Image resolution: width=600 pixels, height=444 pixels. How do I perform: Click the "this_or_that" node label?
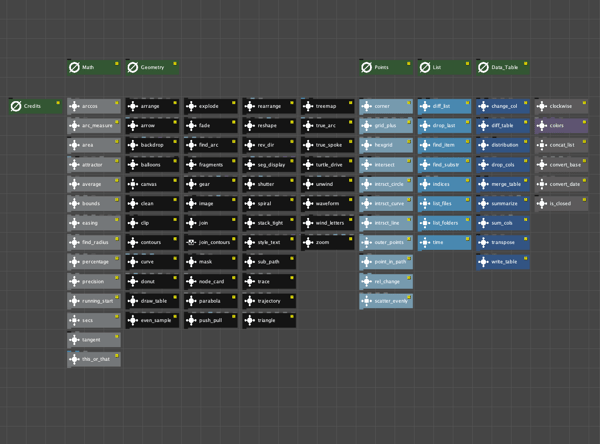click(x=96, y=359)
